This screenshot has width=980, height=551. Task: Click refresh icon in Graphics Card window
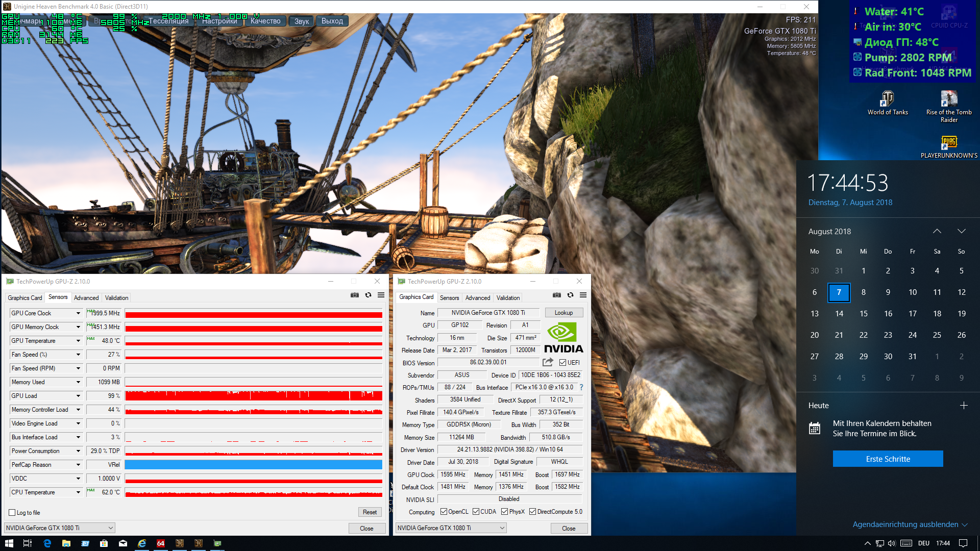(x=570, y=295)
